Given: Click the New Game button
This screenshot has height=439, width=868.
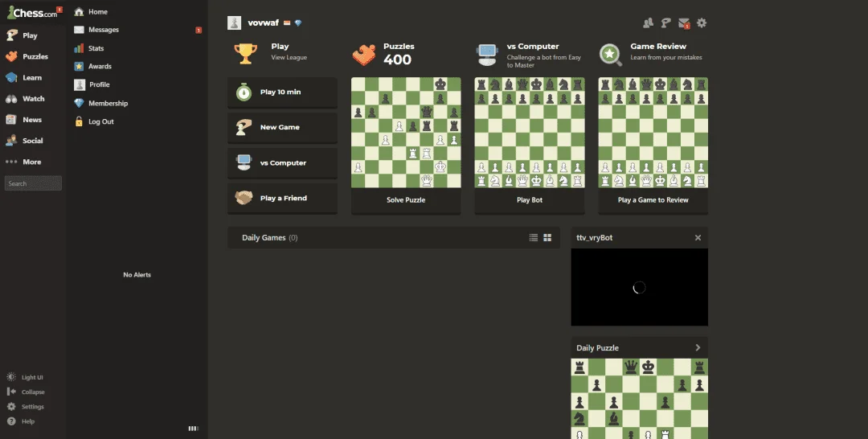Looking at the screenshot, I should 282,127.
